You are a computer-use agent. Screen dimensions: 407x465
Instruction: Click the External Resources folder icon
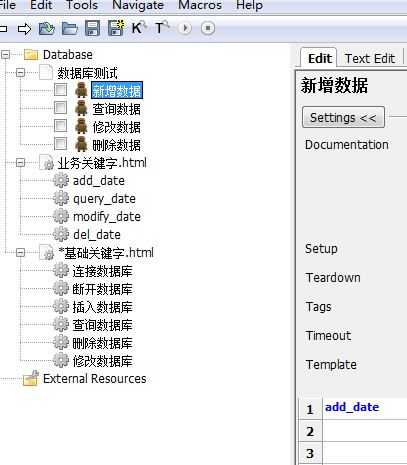coord(31,379)
